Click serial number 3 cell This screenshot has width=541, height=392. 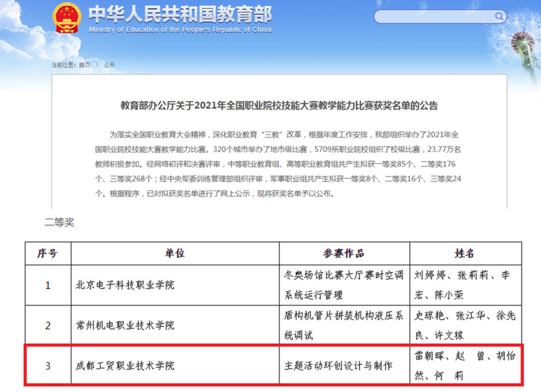47,366
